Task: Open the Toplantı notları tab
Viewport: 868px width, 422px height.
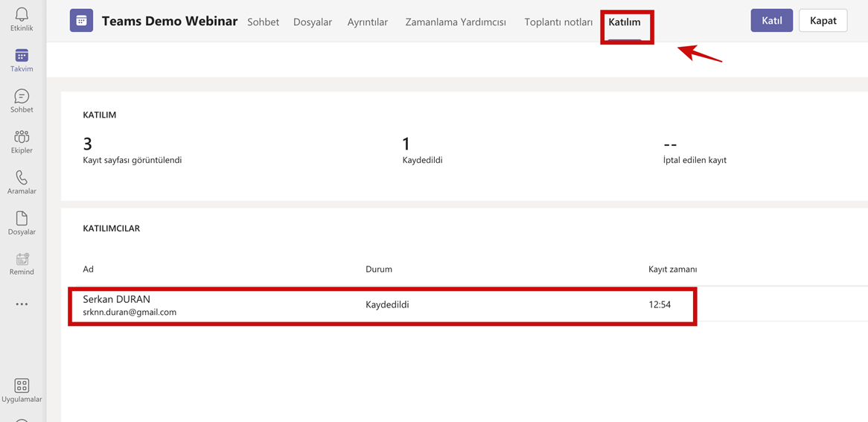Action: (x=558, y=22)
